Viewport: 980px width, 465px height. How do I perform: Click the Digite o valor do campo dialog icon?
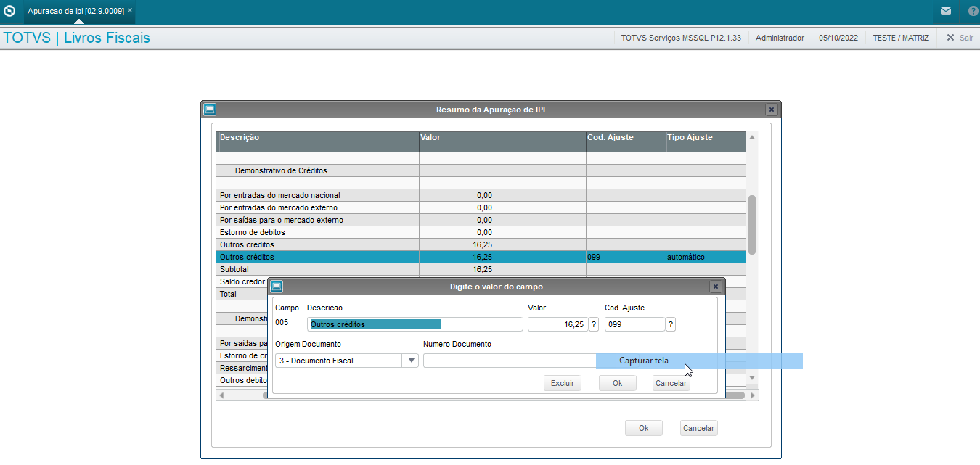[x=277, y=287]
